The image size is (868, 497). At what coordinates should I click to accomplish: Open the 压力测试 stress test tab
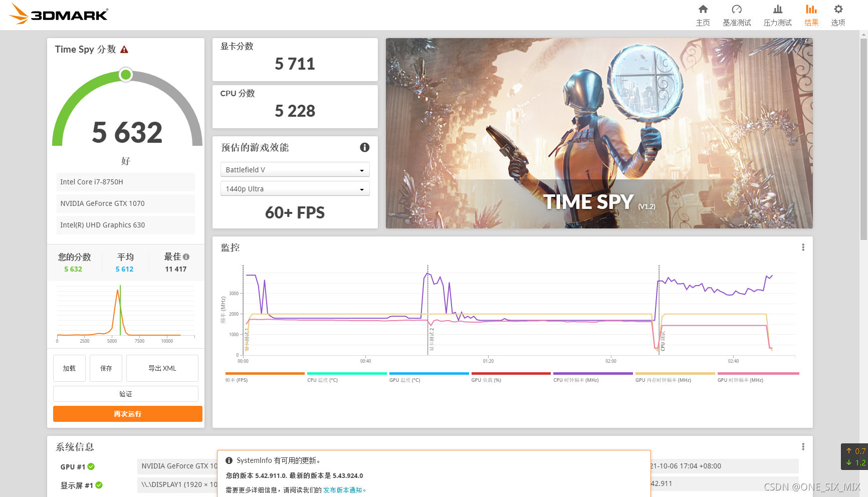(777, 15)
